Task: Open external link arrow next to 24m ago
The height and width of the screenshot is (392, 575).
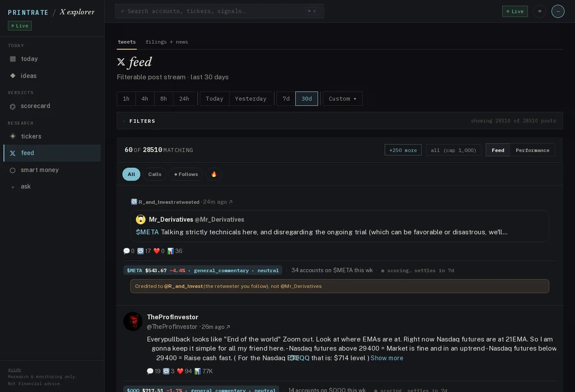Action: point(230,202)
